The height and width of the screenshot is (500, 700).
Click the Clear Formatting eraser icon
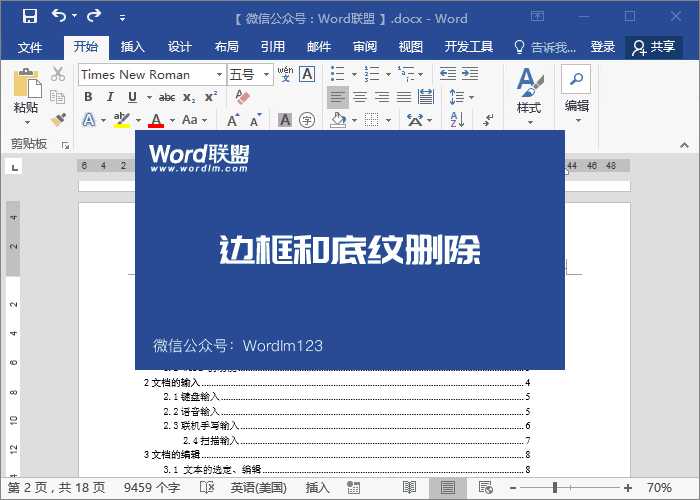(x=240, y=97)
